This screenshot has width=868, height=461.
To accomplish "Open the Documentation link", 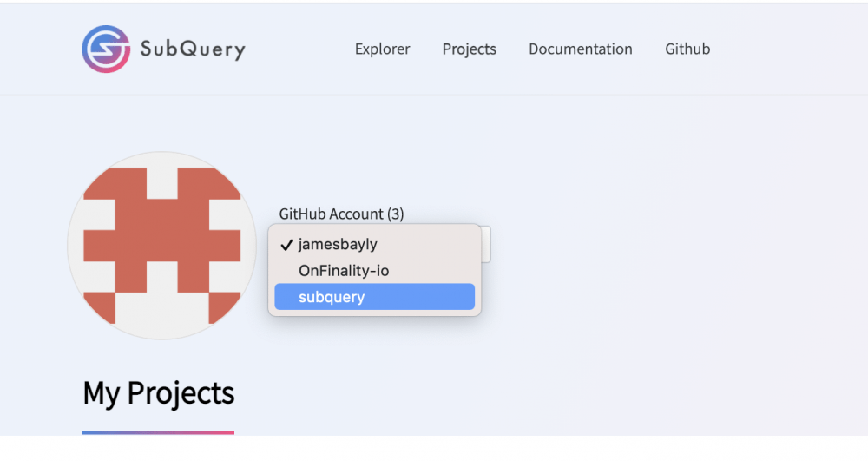I will coord(580,49).
